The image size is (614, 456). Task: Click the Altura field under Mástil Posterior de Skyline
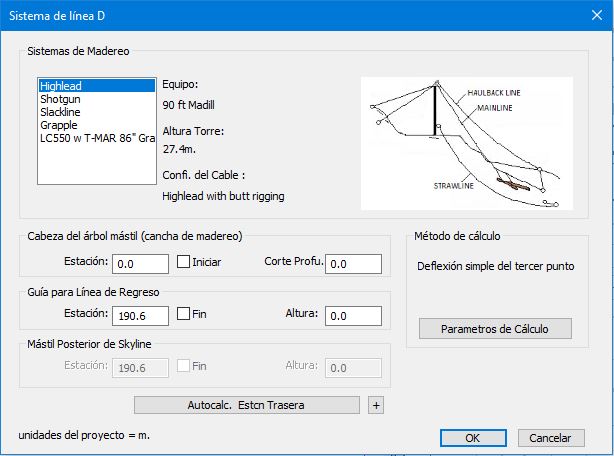354,368
